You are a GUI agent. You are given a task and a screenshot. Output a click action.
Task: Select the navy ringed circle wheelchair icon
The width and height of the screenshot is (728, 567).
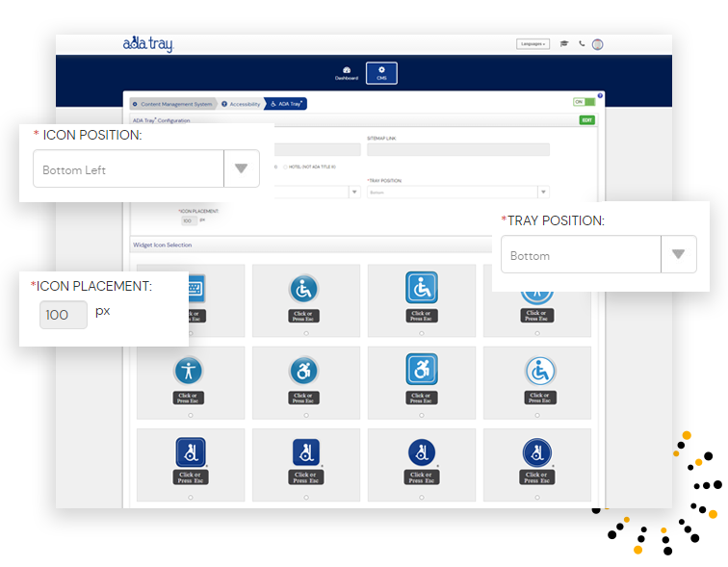coord(537,451)
